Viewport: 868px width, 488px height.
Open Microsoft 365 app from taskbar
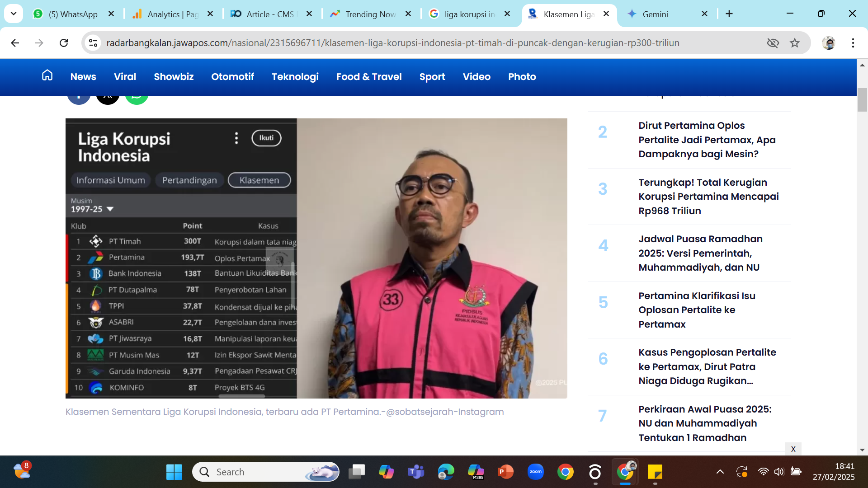476,472
